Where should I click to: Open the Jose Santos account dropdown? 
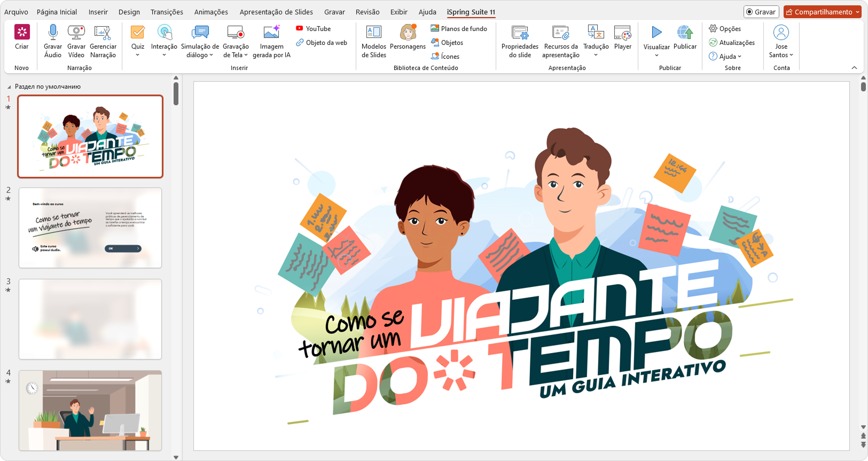[x=781, y=55]
